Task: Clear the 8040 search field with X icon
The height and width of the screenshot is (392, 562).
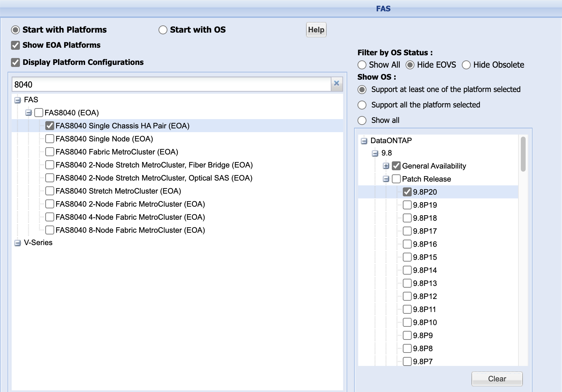Action: tap(336, 84)
